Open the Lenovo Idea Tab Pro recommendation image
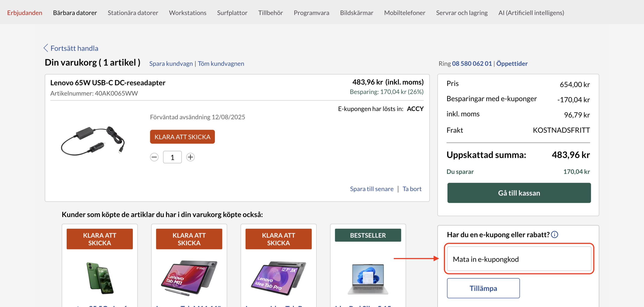 tap(278, 278)
